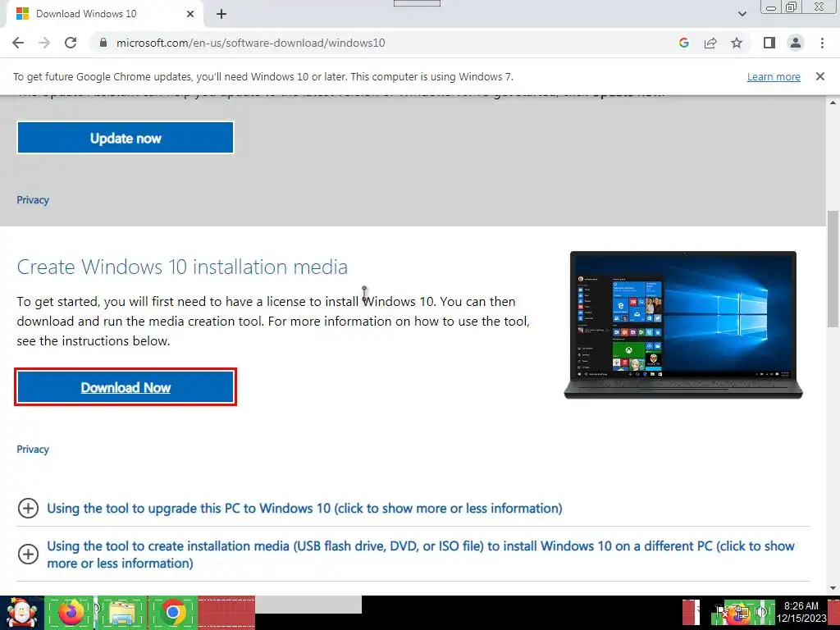Click the Update now button

(x=126, y=138)
